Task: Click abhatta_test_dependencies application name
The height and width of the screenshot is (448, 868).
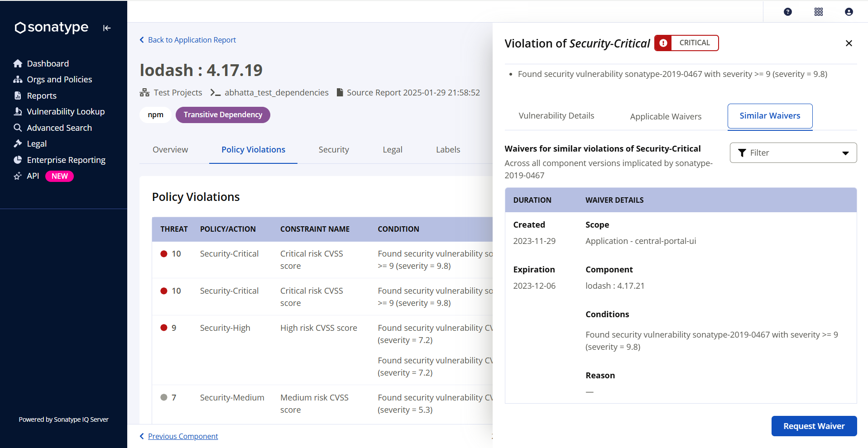Action: [277, 93]
